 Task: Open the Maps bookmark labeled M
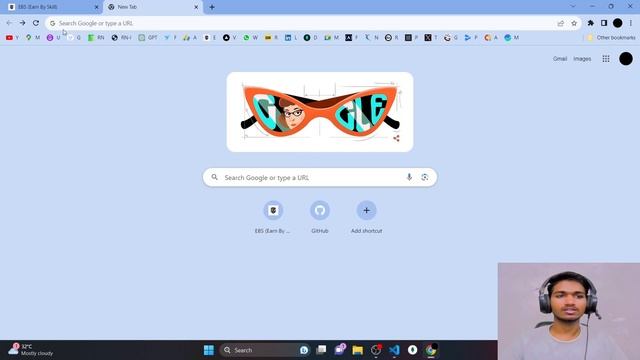tap(33, 38)
